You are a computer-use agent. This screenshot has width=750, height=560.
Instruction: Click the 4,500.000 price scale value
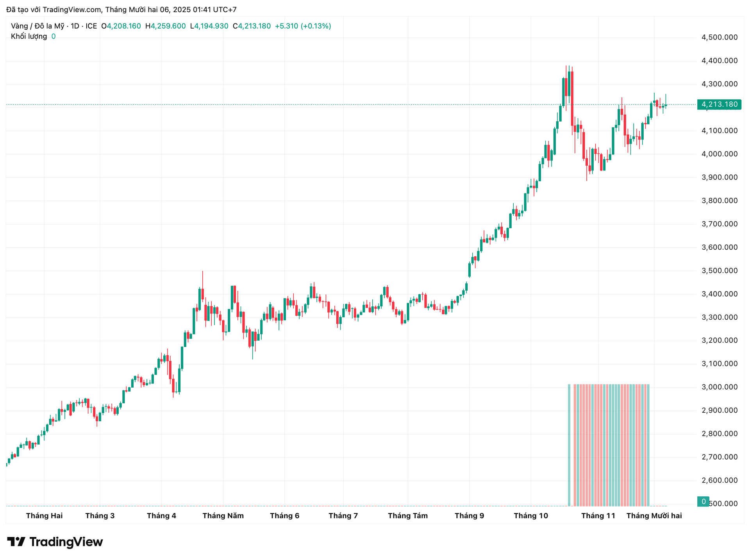point(719,37)
